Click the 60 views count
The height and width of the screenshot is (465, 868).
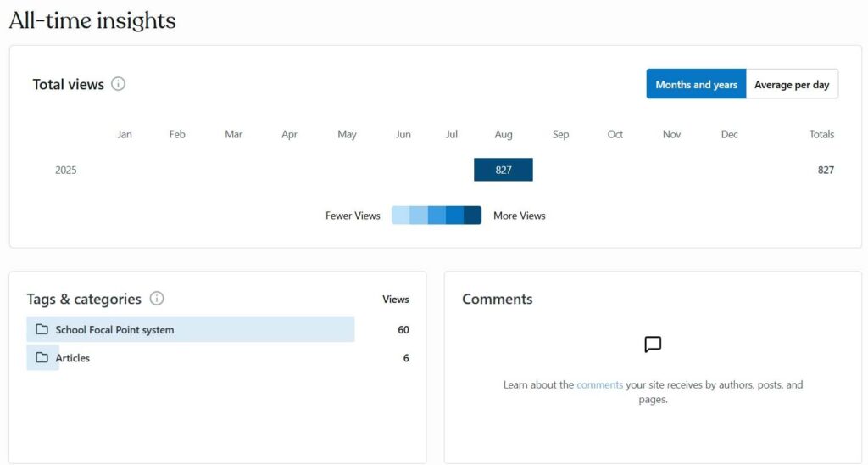(x=403, y=329)
